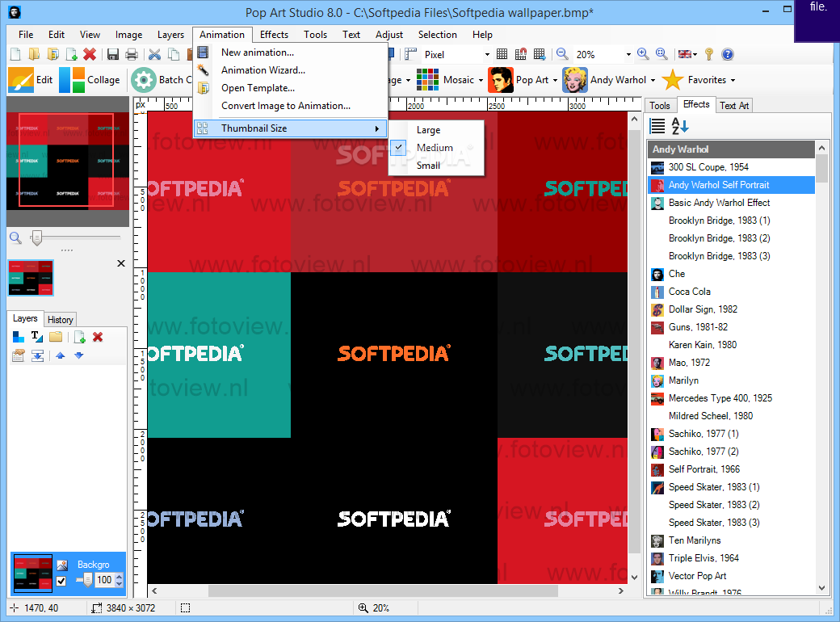Expand the Favorites dropdown arrow
The width and height of the screenshot is (840, 622).
coord(733,80)
